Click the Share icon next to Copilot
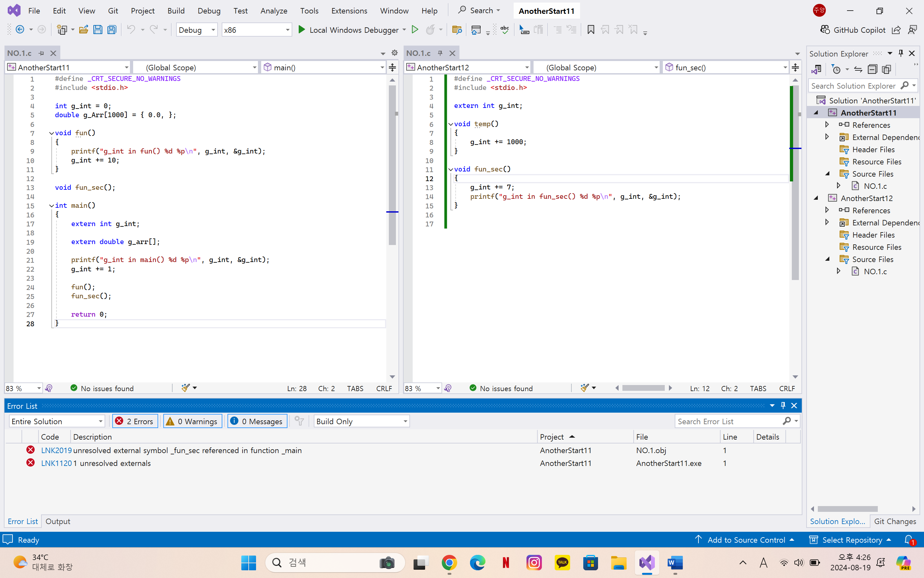924x578 pixels. (x=896, y=30)
